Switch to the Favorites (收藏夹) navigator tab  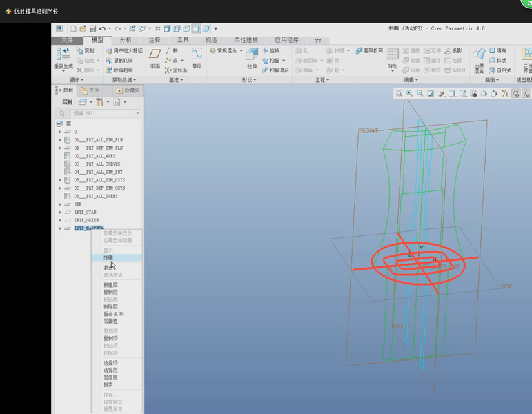coord(128,90)
